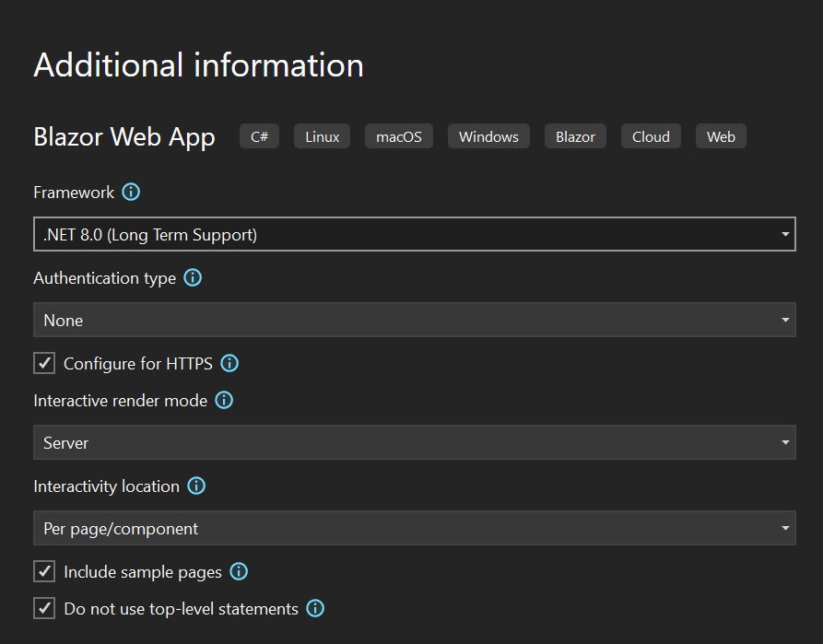Viewport: 823px width, 644px height.
Task: Click the Web tag
Action: pyautogui.click(x=721, y=136)
